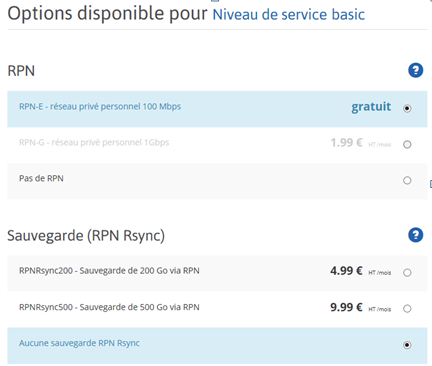The width and height of the screenshot is (432, 366).
Task: Select the RPN-E 100 Mbps radio button
Action: tap(407, 108)
